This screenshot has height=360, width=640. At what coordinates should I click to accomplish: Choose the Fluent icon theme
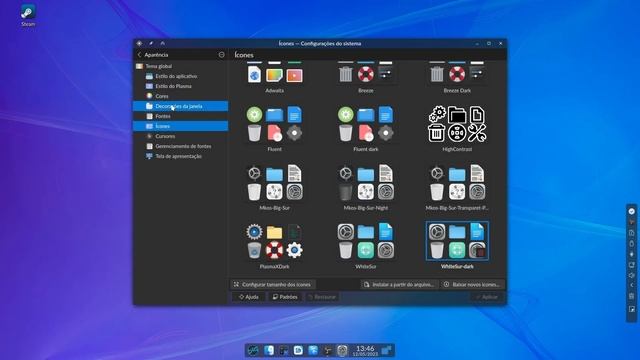coord(274,129)
